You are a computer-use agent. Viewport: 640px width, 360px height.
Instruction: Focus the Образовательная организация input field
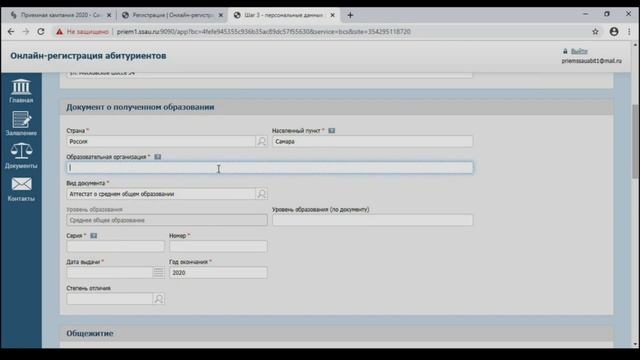pos(269,167)
